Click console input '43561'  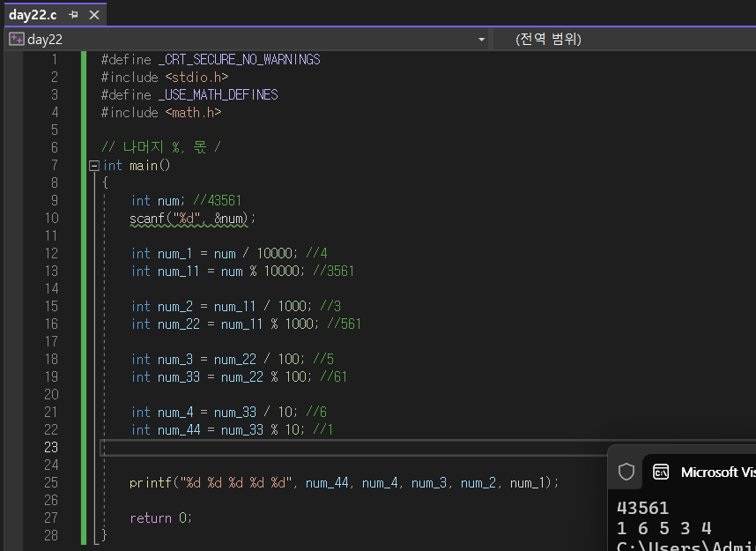(642, 508)
